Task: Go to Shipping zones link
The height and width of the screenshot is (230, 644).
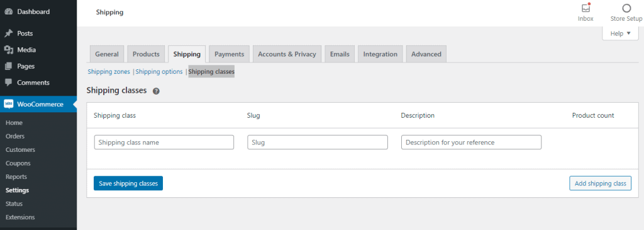Action: click(109, 72)
